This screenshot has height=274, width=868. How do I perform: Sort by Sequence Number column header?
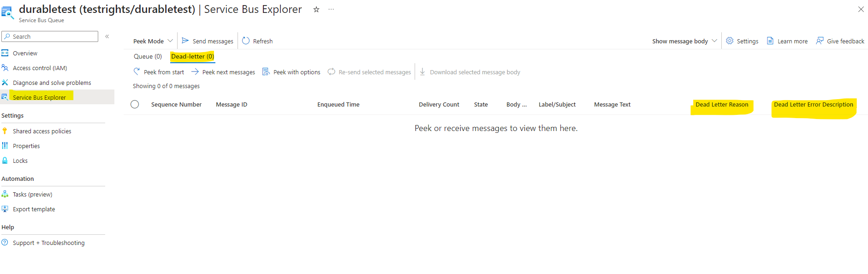[176, 104]
